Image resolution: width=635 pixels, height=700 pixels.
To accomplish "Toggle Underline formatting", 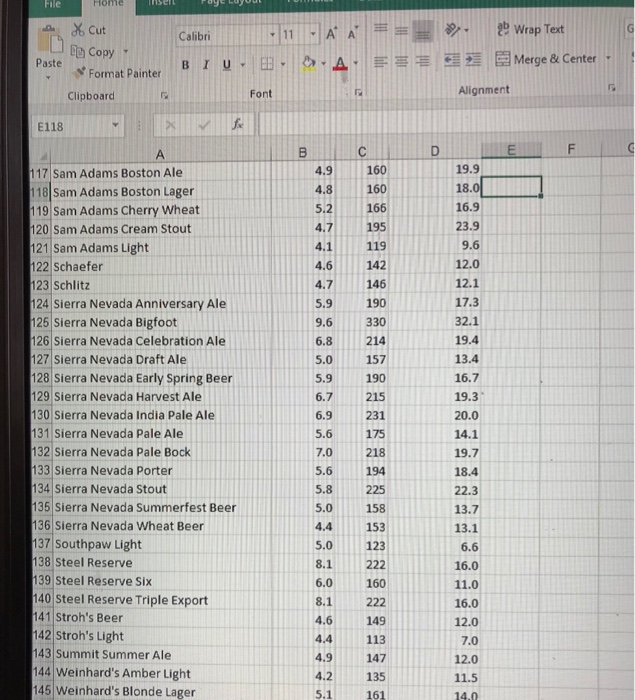I will tap(226, 65).
